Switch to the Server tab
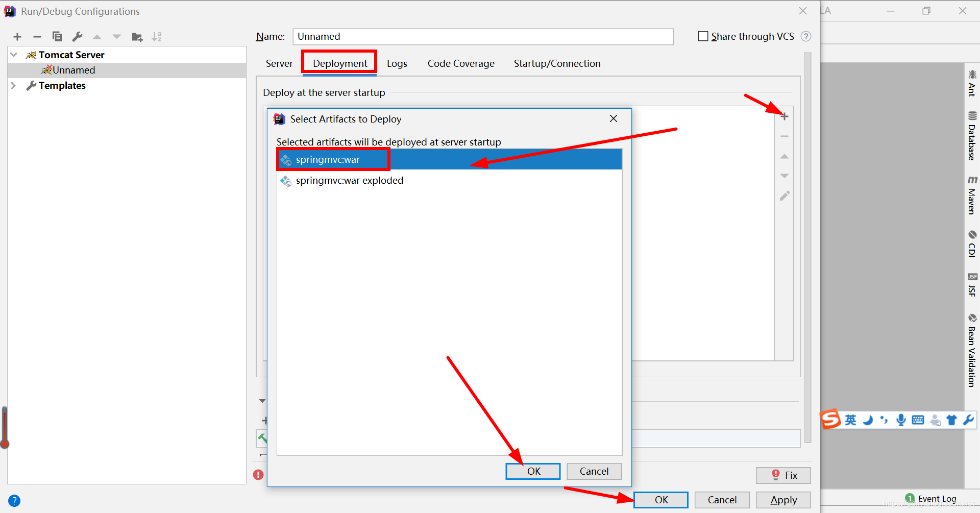Image resolution: width=980 pixels, height=513 pixels. click(279, 63)
